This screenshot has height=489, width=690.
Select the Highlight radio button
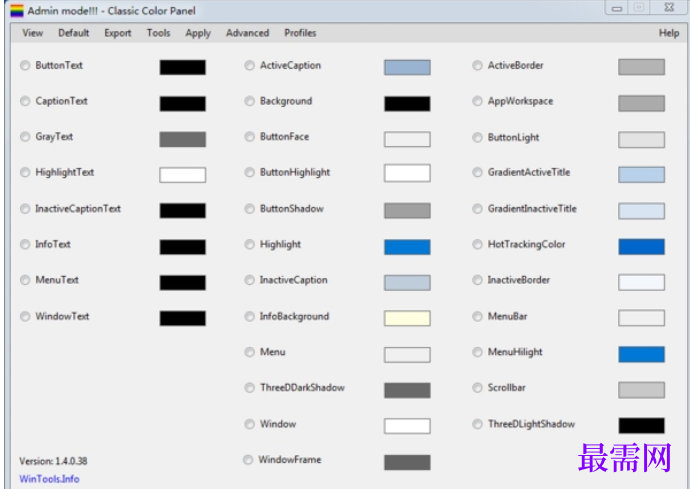point(250,244)
